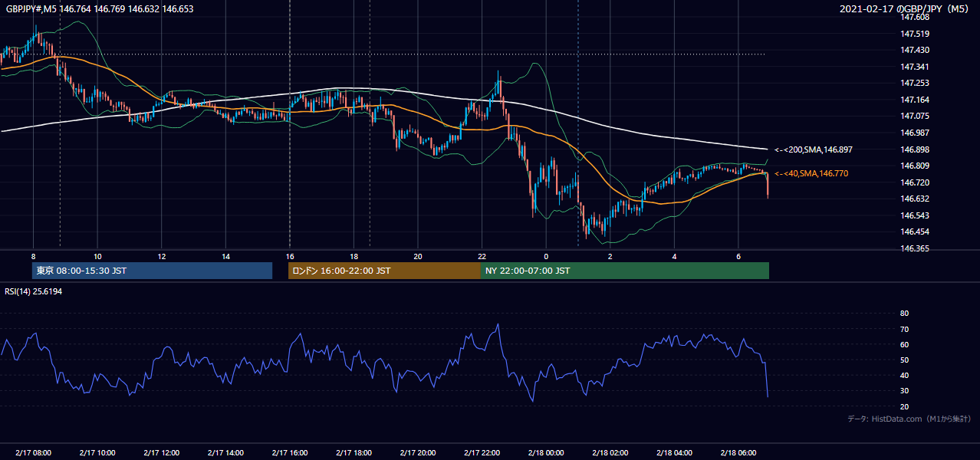
Task: Click price axis value 147.341
Action: 915,67
